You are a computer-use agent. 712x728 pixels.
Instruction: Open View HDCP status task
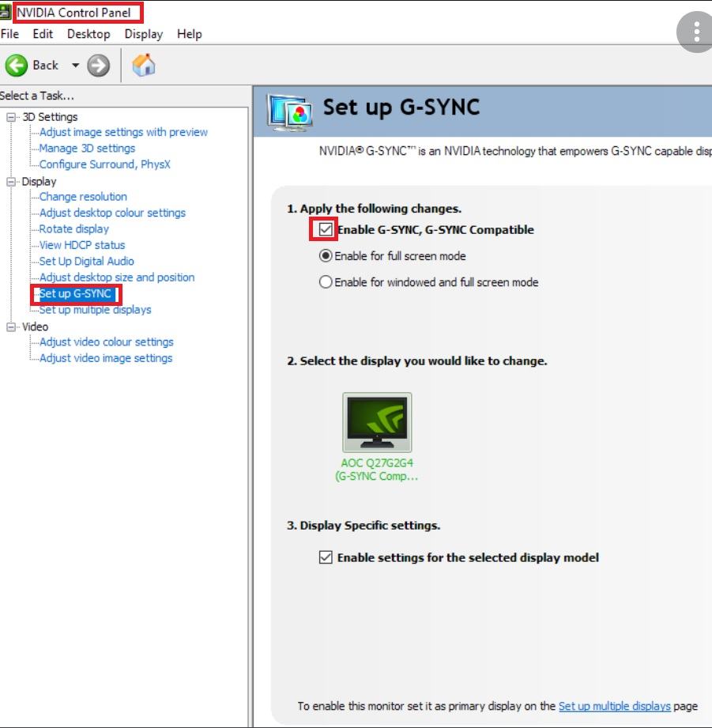[82, 245]
